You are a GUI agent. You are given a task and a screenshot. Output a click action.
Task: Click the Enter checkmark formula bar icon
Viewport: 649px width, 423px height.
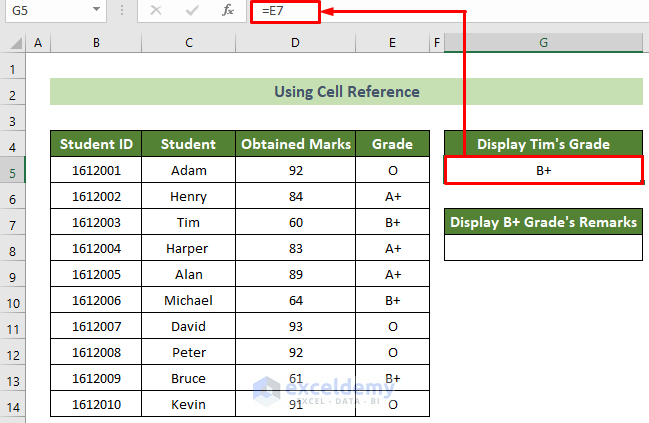pyautogui.click(x=192, y=10)
